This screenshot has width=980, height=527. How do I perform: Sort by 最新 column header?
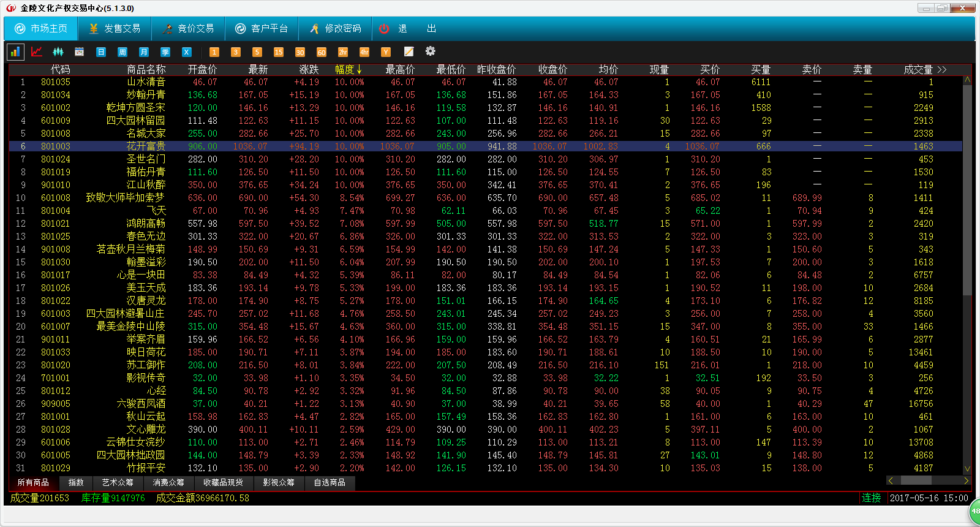tap(258, 70)
